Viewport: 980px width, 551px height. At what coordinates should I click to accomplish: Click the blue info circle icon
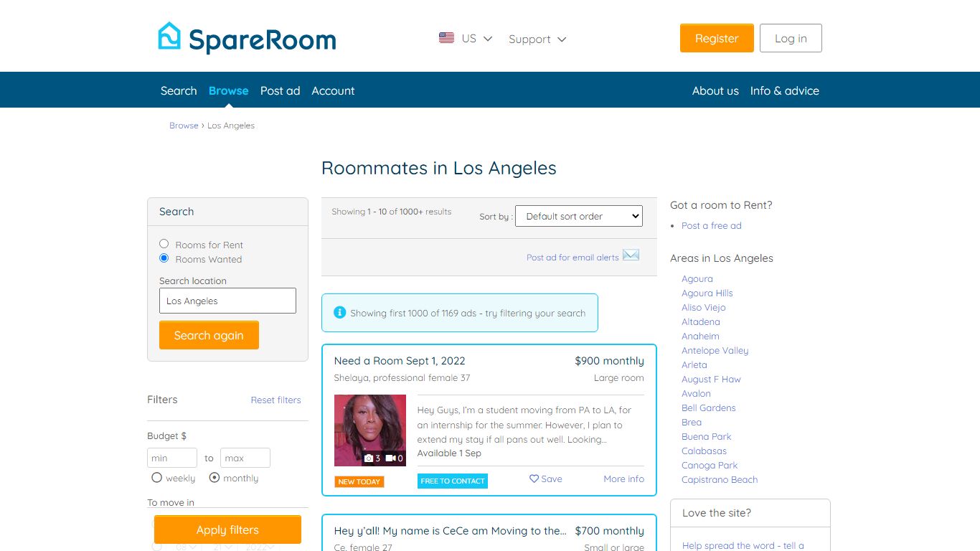click(340, 312)
